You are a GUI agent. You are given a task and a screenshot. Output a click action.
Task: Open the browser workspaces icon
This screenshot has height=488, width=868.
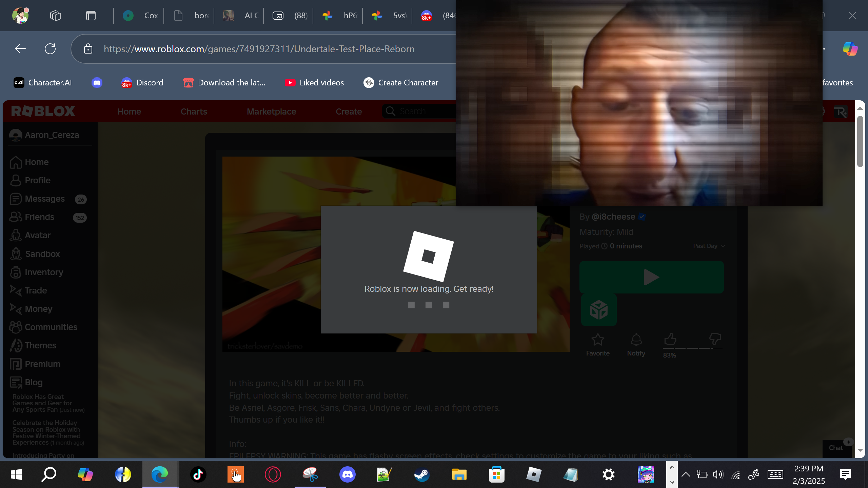(x=56, y=16)
